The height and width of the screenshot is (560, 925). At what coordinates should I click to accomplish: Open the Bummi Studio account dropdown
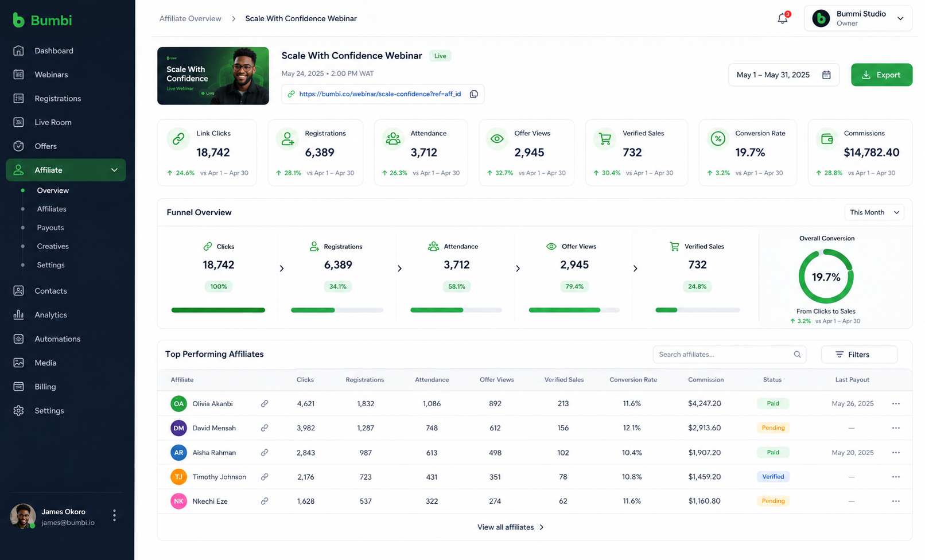pyautogui.click(x=858, y=18)
